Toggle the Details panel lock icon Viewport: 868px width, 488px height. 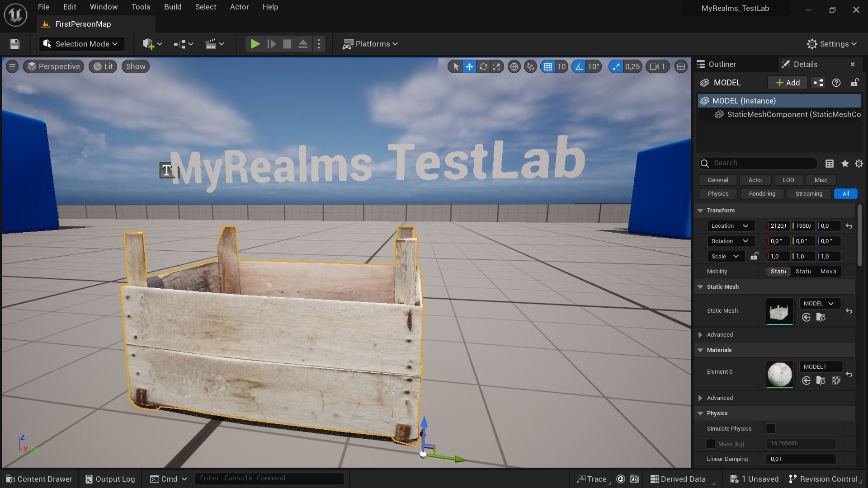[x=854, y=83]
